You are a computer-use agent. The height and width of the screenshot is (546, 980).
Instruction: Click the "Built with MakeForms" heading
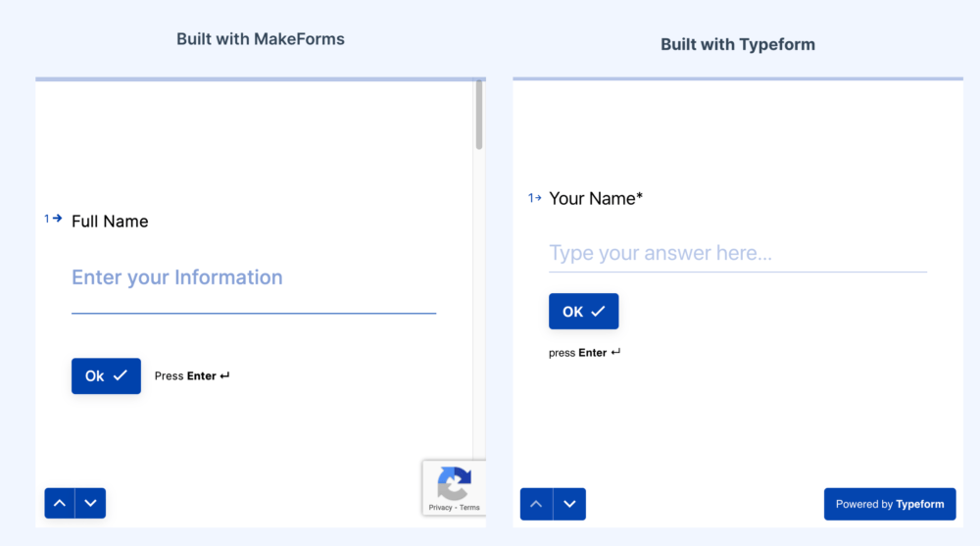tap(260, 39)
